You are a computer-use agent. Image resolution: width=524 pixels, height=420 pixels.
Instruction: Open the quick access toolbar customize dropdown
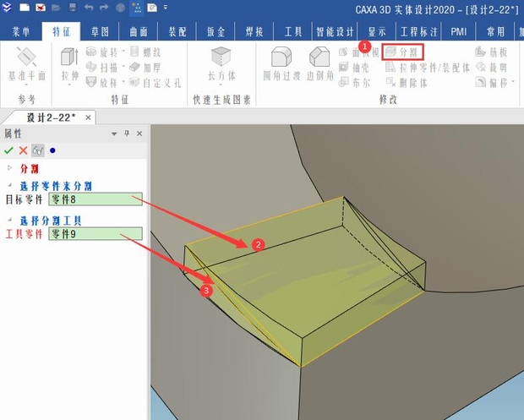click(x=166, y=7)
